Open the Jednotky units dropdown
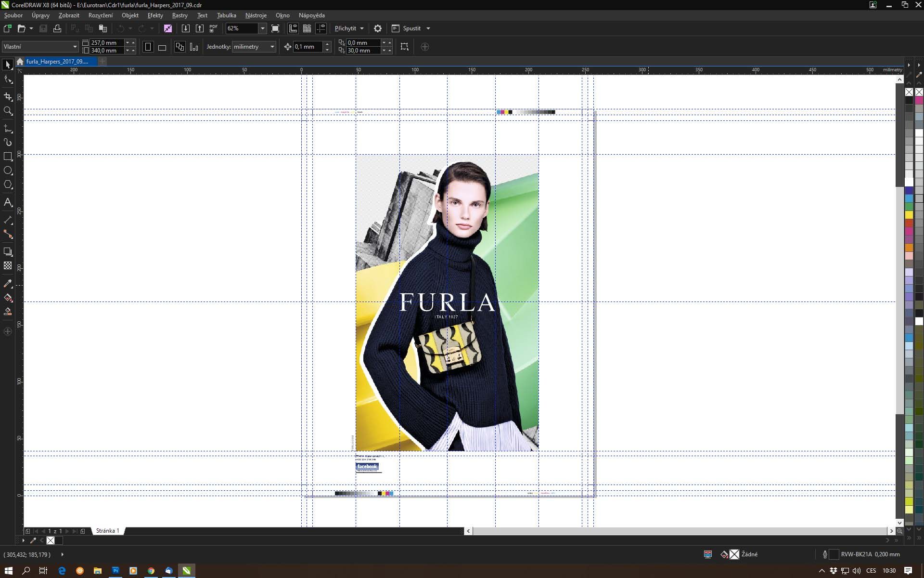Image resolution: width=924 pixels, height=578 pixels. tap(272, 47)
